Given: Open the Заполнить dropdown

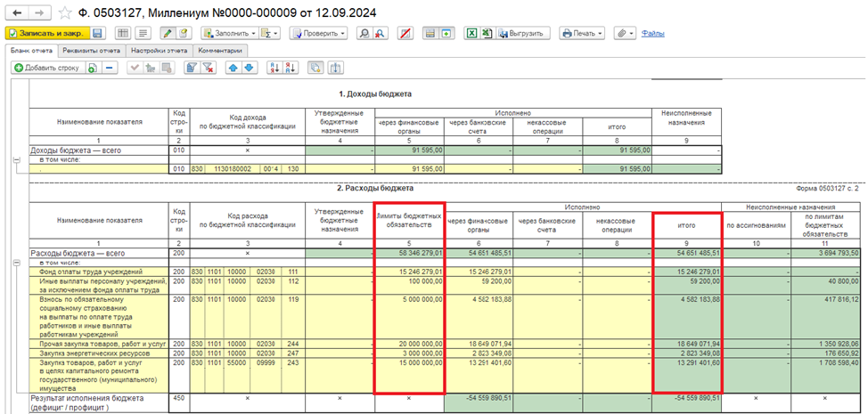Looking at the screenshot, I should pyautogui.click(x=229, y=33).
